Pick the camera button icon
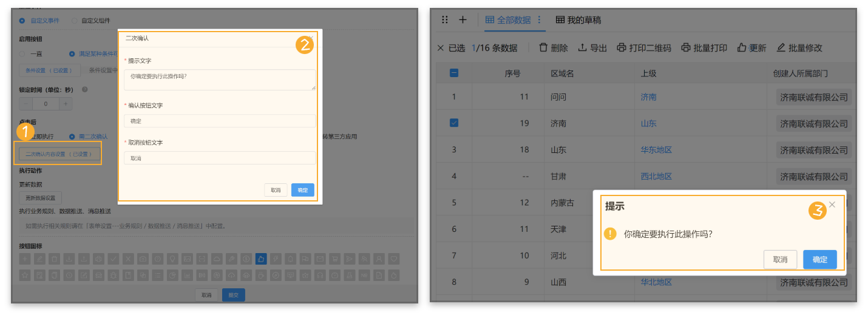This screenshot has height=315, width=868. coord(143,259)
